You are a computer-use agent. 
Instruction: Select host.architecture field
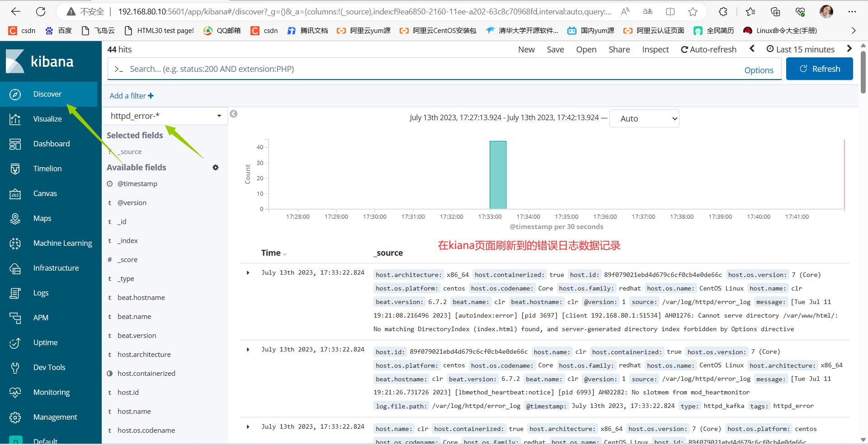click(144, 355)
